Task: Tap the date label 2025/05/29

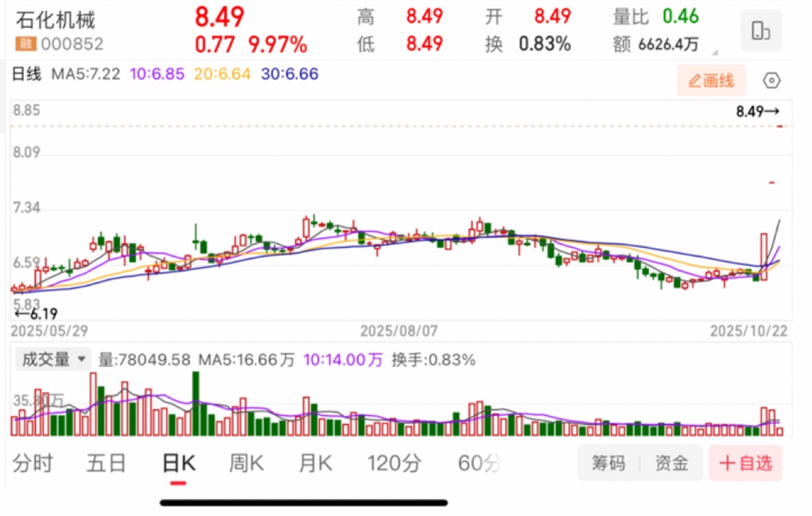Action: click(x=49, y=331)
